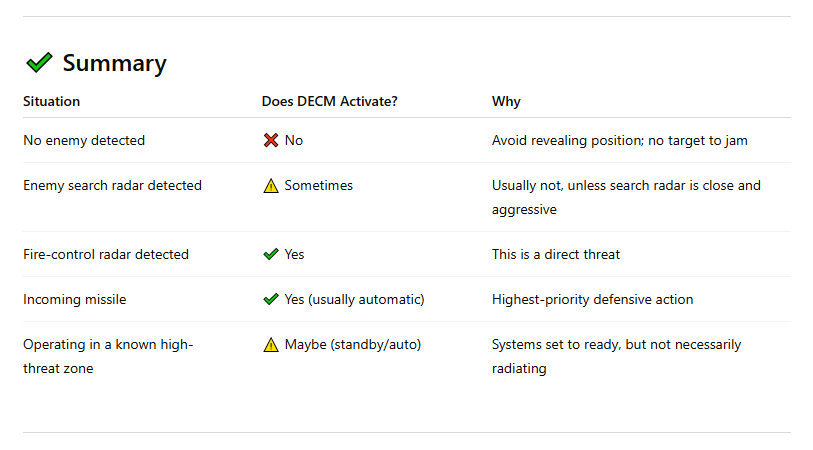The height and width of the screenshot is (450, 813).
Task: Click the green checkmark beside Summary heading
Action: (39, 63)
